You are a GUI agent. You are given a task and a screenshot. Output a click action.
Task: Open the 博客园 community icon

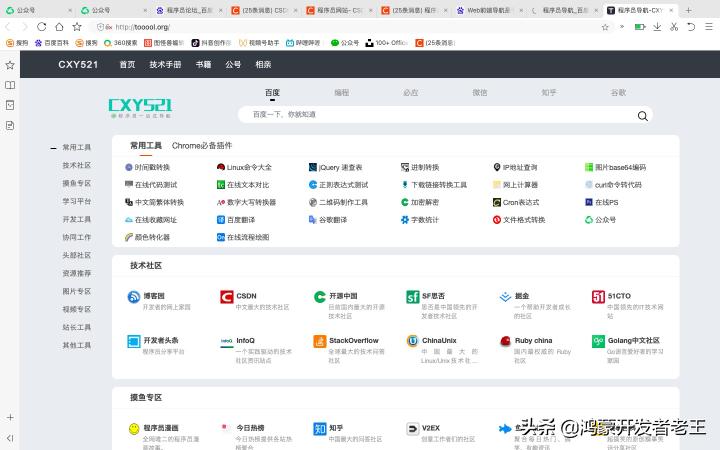(x=134, y=297)
